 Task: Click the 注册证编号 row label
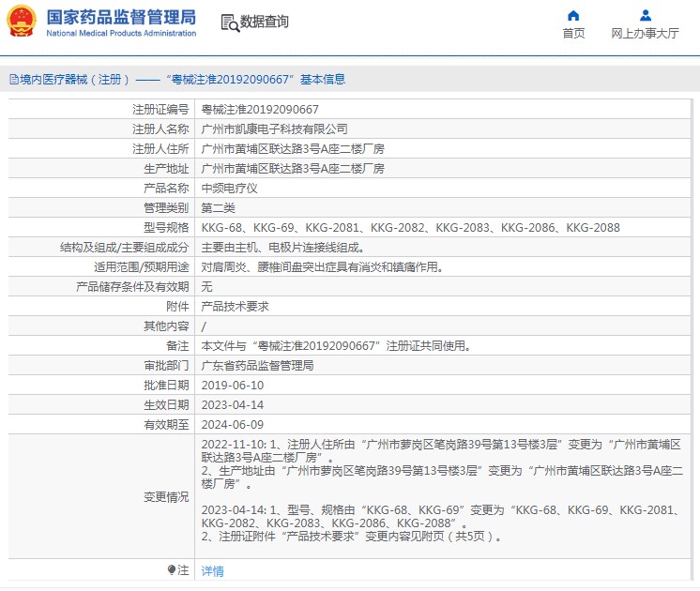point(160,110)
